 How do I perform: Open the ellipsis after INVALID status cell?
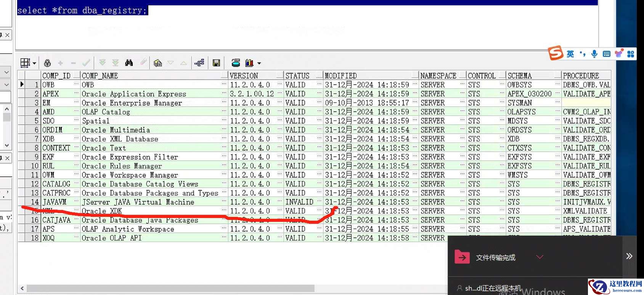point(320,202)
